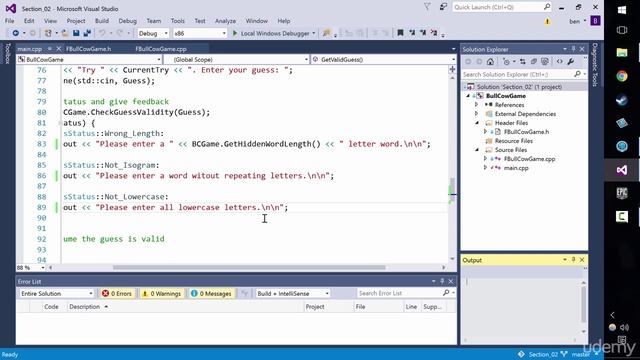Select Resource Files in Solution Explorer
Screen dimensions: 640x360
pos(514,141)
